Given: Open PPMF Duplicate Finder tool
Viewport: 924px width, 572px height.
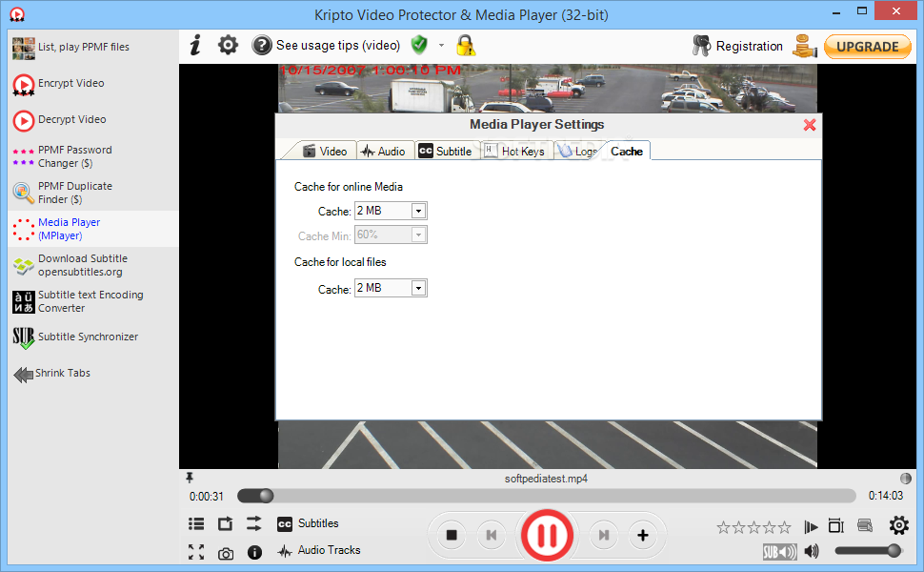Looking at the screenshot, I should tap(93, 193).
